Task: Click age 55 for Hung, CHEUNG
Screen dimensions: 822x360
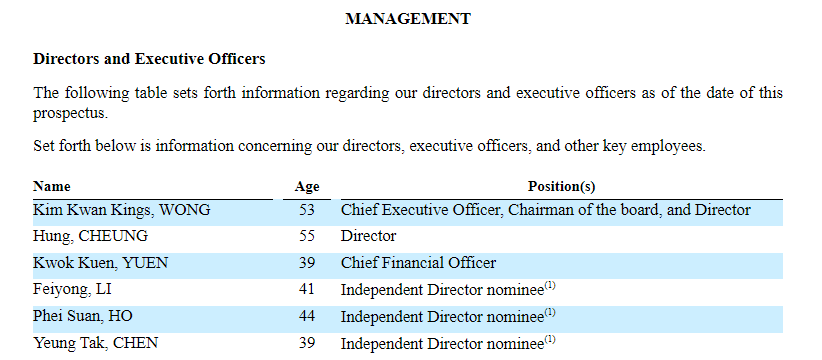Action: pos(307,236)
